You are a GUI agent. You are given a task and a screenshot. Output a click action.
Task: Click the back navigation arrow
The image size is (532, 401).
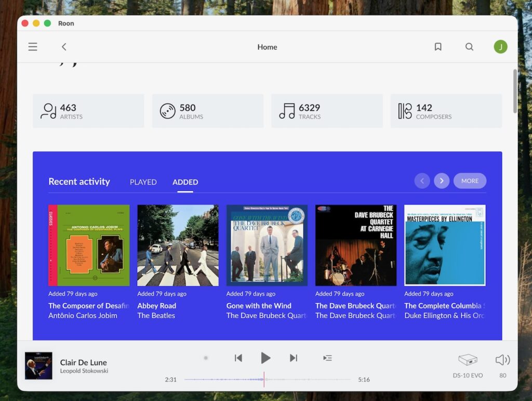point(63,46)
